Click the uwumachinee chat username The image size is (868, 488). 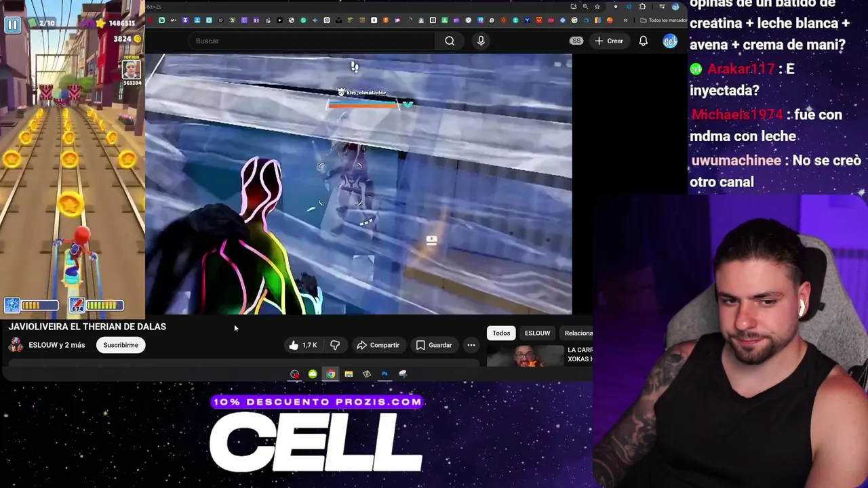736,161
